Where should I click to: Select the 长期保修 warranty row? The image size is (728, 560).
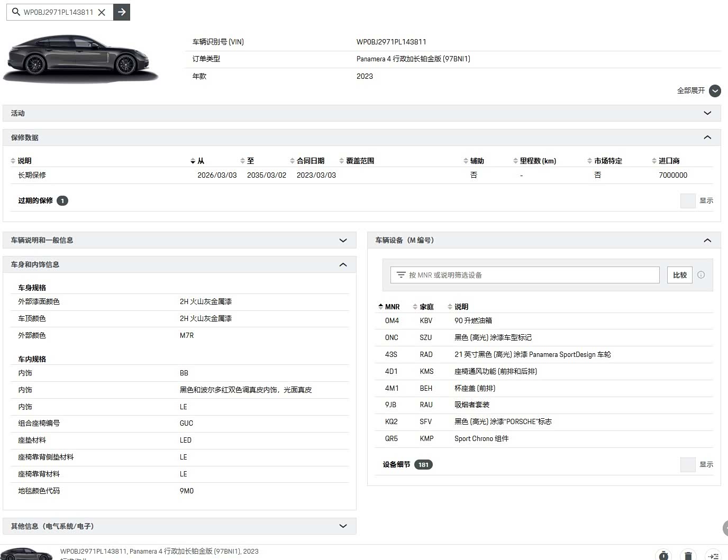point(362,175)
